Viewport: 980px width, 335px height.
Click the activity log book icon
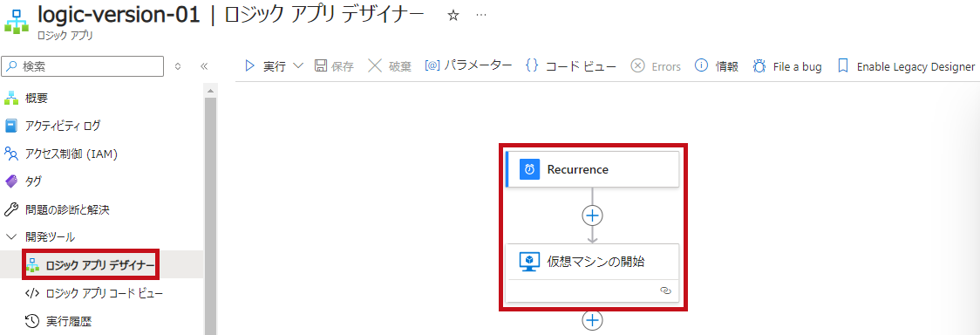click(x=11, y=126)
